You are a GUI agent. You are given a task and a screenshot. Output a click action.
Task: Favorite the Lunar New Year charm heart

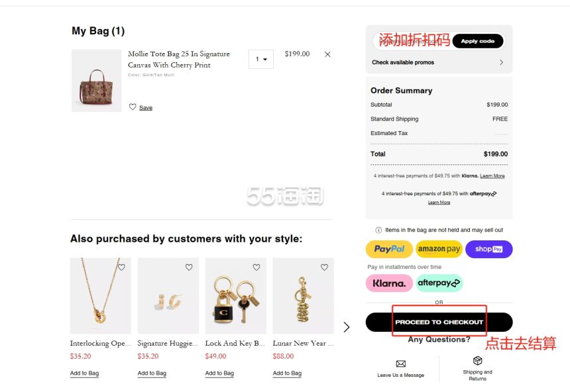324,267
